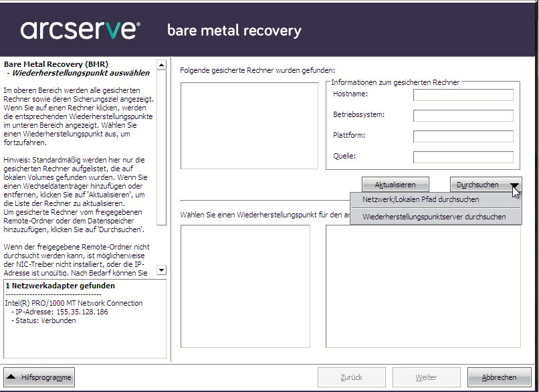Click 'Folgende gesicherte Rechner wurden gefunden' label
Screen dimensions: 539x392
click(x=257, y=70)
